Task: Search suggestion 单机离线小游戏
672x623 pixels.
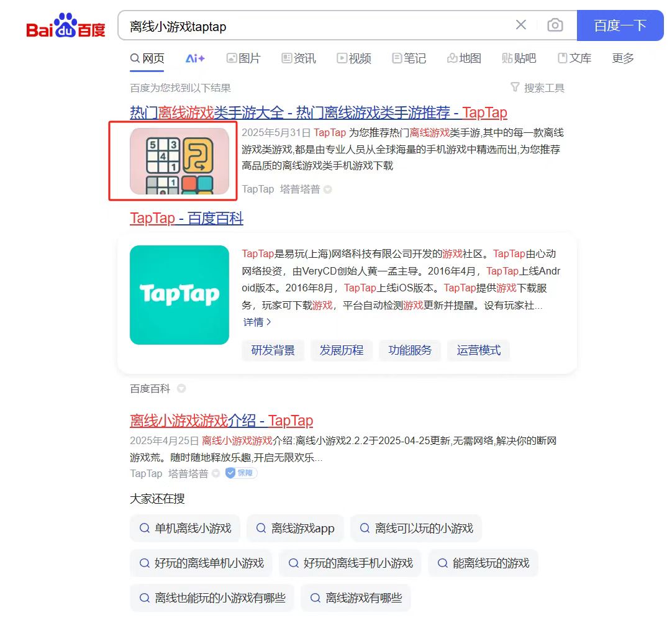Action: tap(185, 529)
